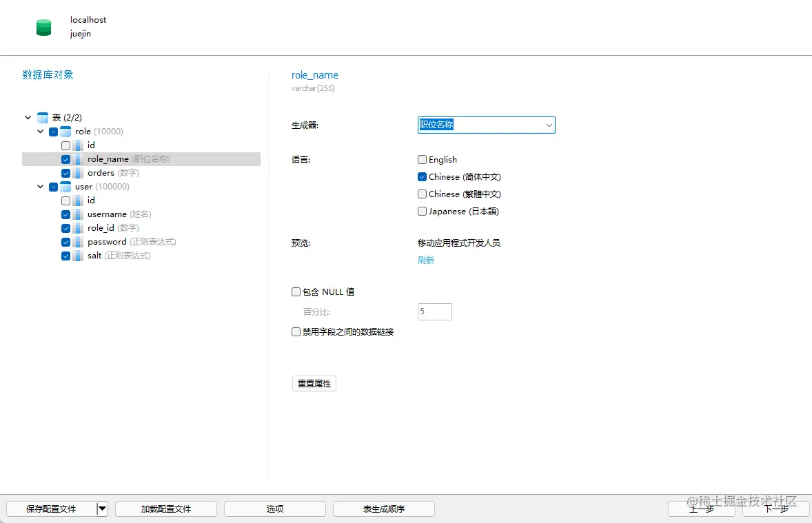
Task: Open the 保存配置文件 dropdown arrow
Action: [x=102, y=509]
